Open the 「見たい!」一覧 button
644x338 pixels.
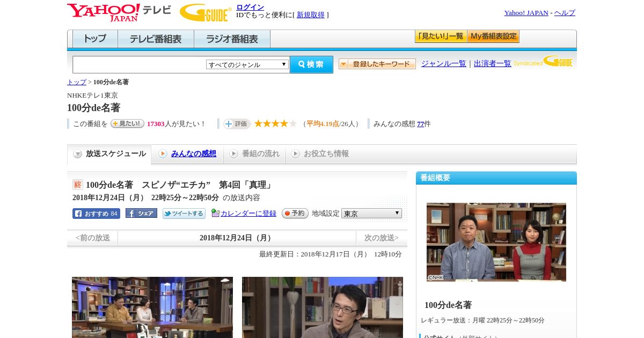[441, 36]
